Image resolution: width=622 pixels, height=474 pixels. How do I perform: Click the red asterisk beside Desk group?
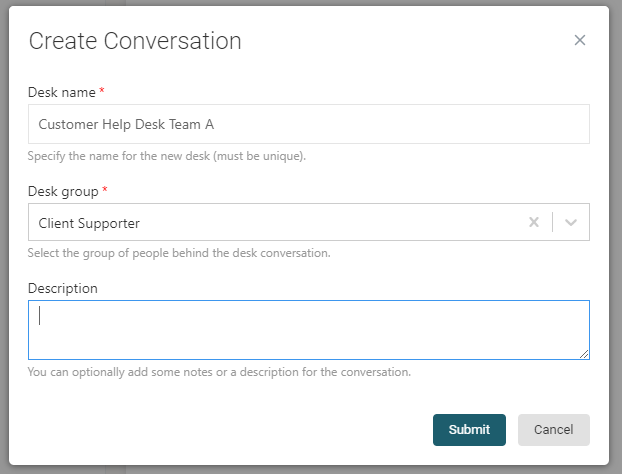coord(105,190)
